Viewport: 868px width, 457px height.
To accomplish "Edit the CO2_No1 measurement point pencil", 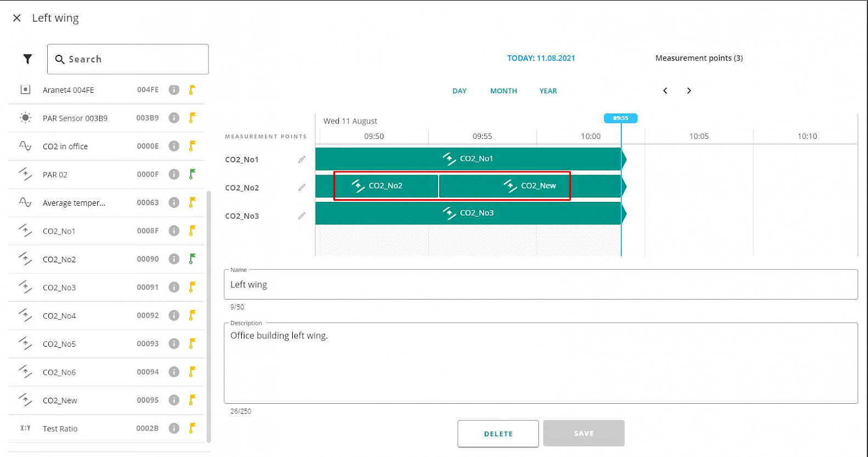I will 302,160.
